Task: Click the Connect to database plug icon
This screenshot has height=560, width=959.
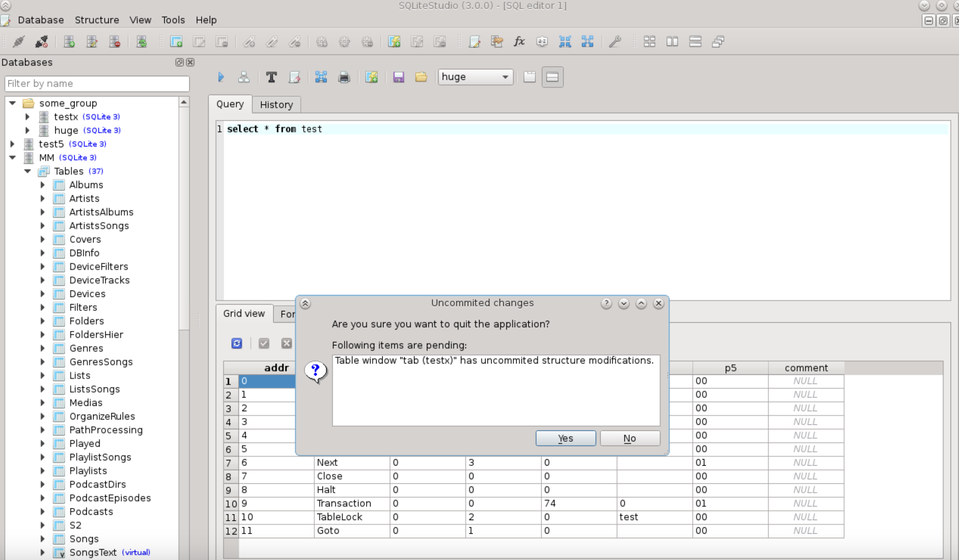Action: point(19,42)
